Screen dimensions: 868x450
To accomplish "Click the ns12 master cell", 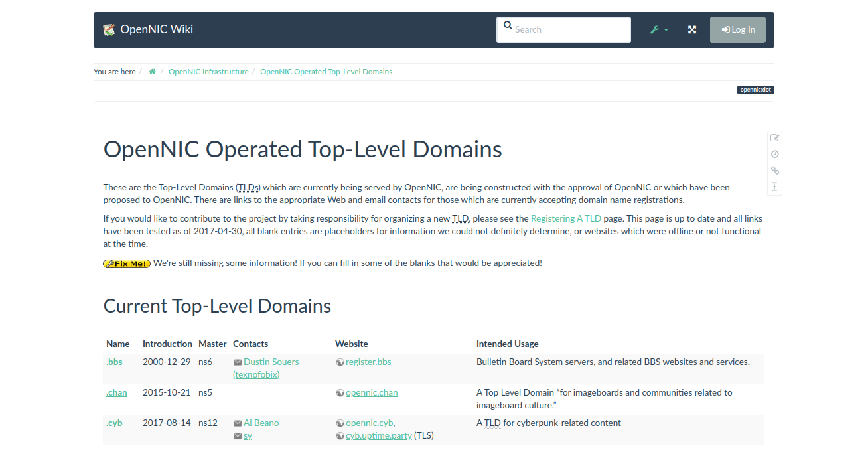I will [x=208, y=423].
